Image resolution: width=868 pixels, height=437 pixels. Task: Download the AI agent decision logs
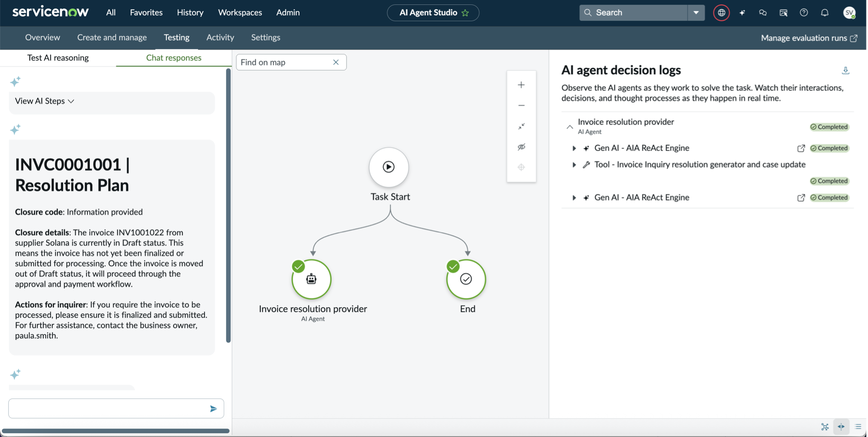[845, 70]
